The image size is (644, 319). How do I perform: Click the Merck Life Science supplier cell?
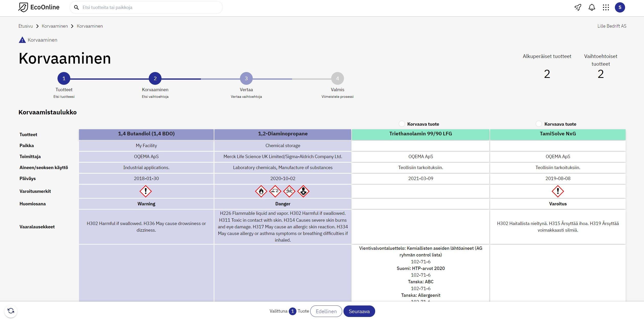283,157
